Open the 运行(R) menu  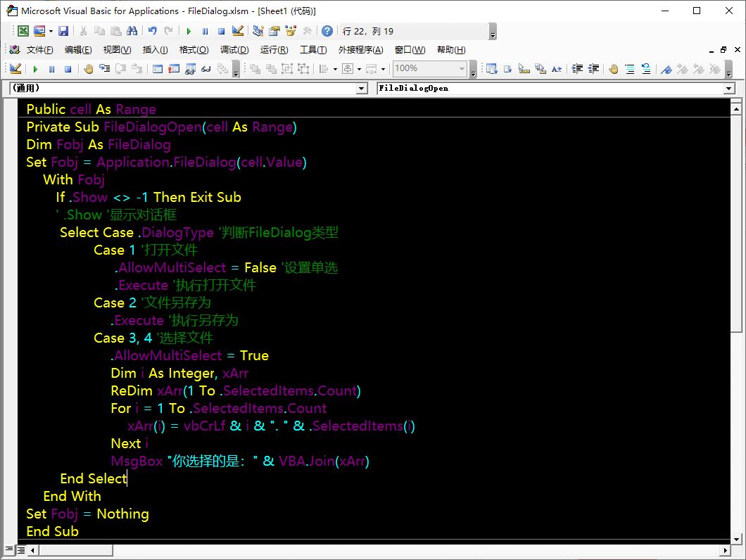pyautogui.click(x=274, y=50)
